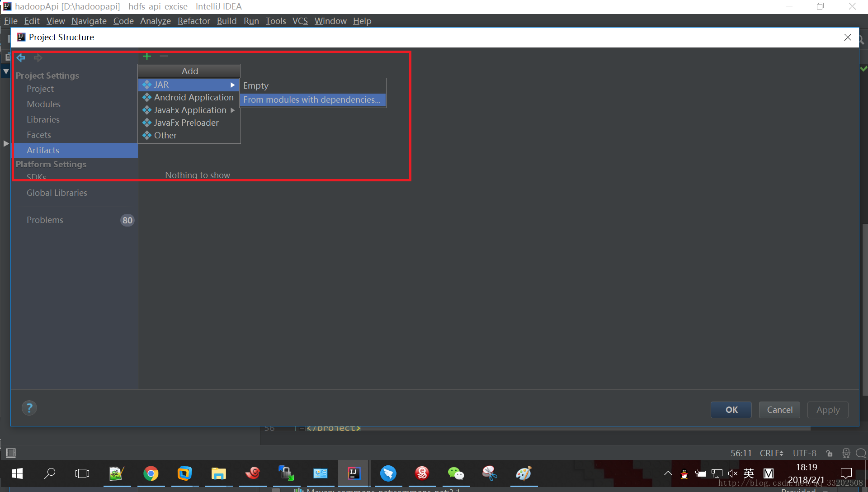
Task: Click the lock read-only status bar icon
Action: (829, 453)
